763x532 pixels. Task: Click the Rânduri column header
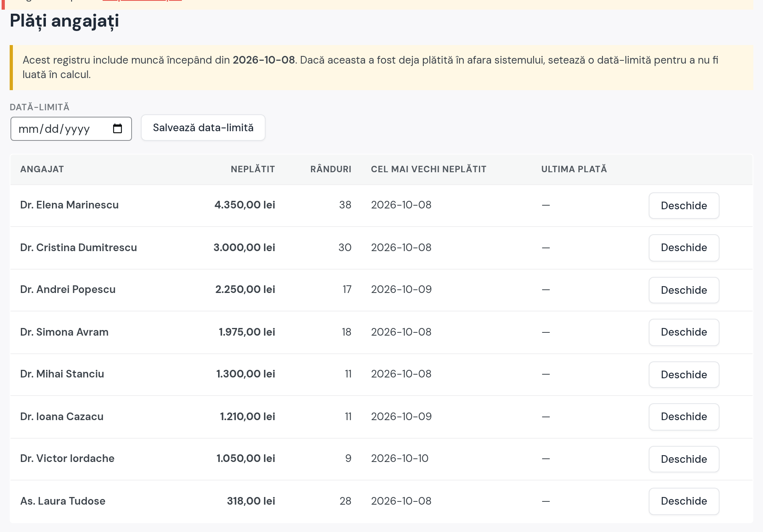pos(331,169)
